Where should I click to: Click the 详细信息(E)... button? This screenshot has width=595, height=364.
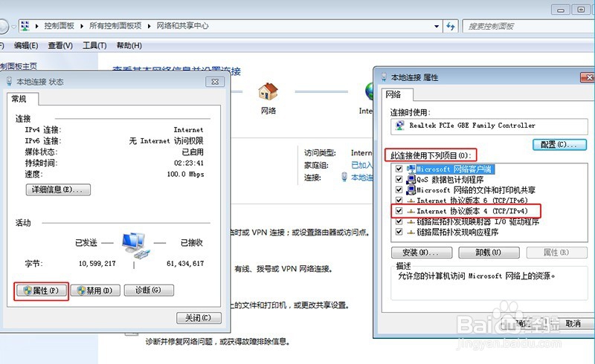coord(58,189)
